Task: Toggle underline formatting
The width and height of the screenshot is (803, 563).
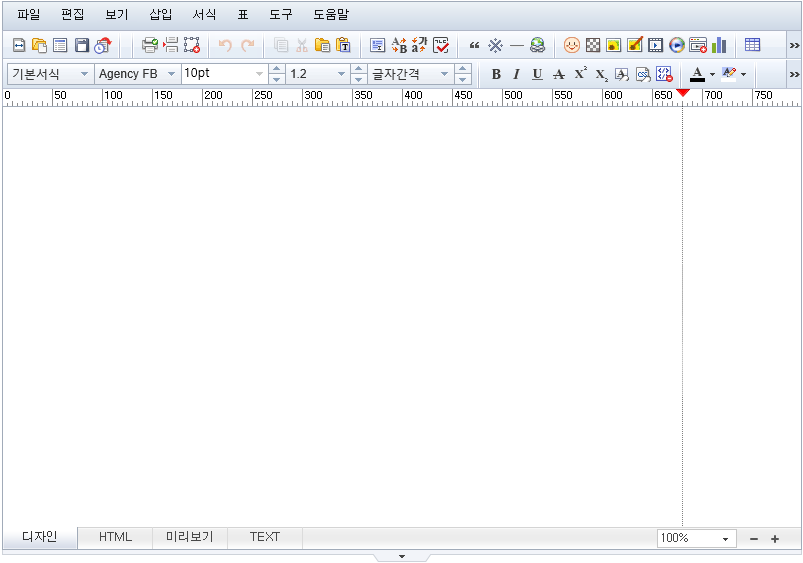Action: [537, 74]
